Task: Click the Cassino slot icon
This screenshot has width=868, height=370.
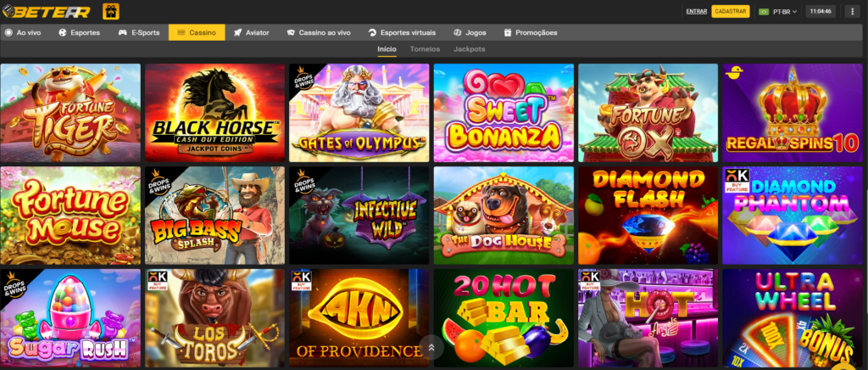Action: (181, 33)
